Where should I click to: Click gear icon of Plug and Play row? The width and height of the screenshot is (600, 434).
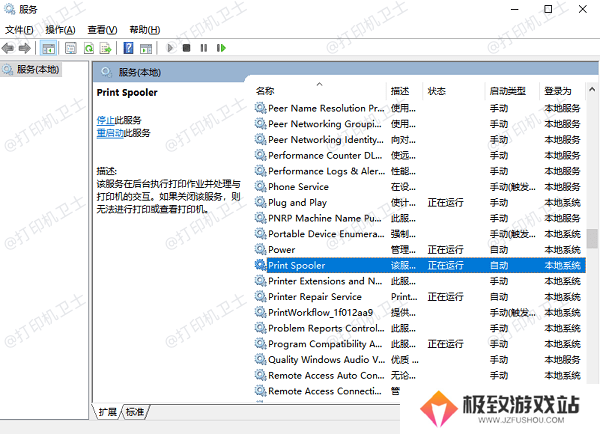261,202
